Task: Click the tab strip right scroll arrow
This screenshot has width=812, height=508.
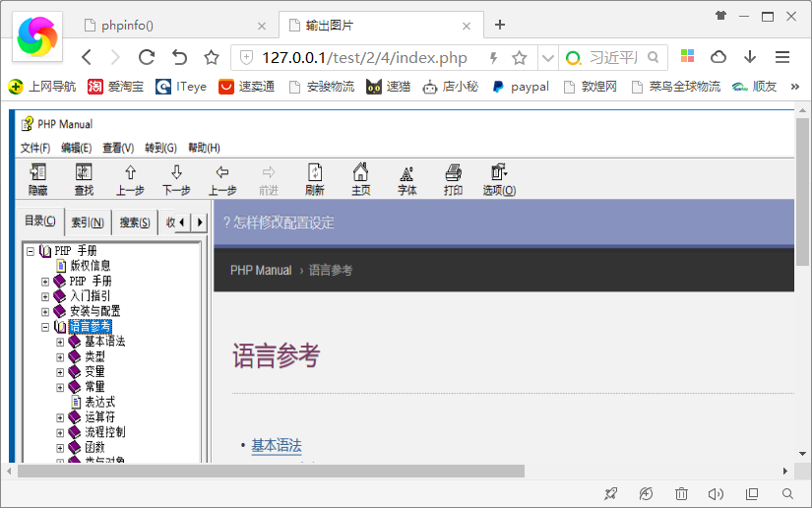Action: [x=200, y=222]
